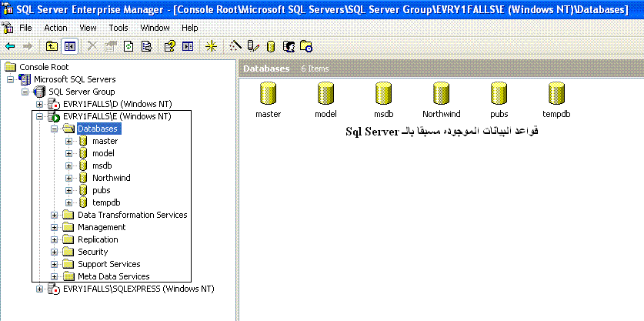Select server EVRY1FALLS\SQLEXPRESS (Windows NT)
This screenshot has height=321, width=644.
(138, 289)
